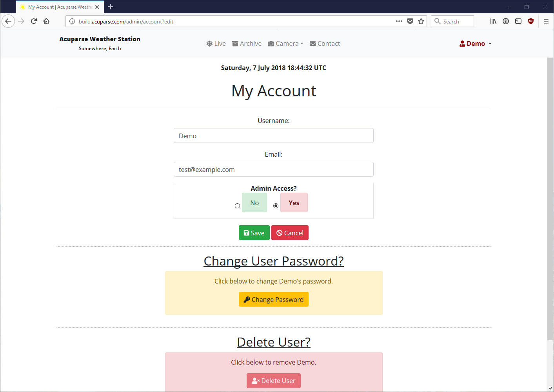Open the Archive page

(x=247, y=43)
